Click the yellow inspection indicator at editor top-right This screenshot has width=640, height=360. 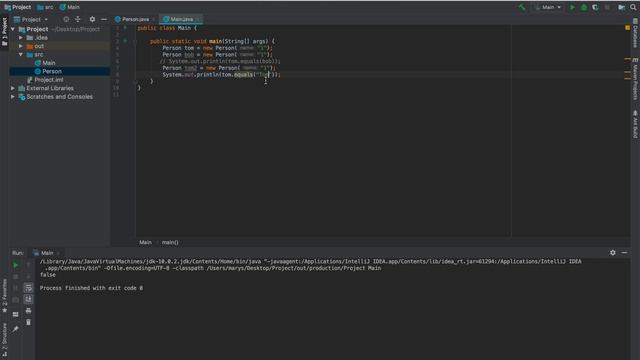pyautogui.click(x=627, y=28)
